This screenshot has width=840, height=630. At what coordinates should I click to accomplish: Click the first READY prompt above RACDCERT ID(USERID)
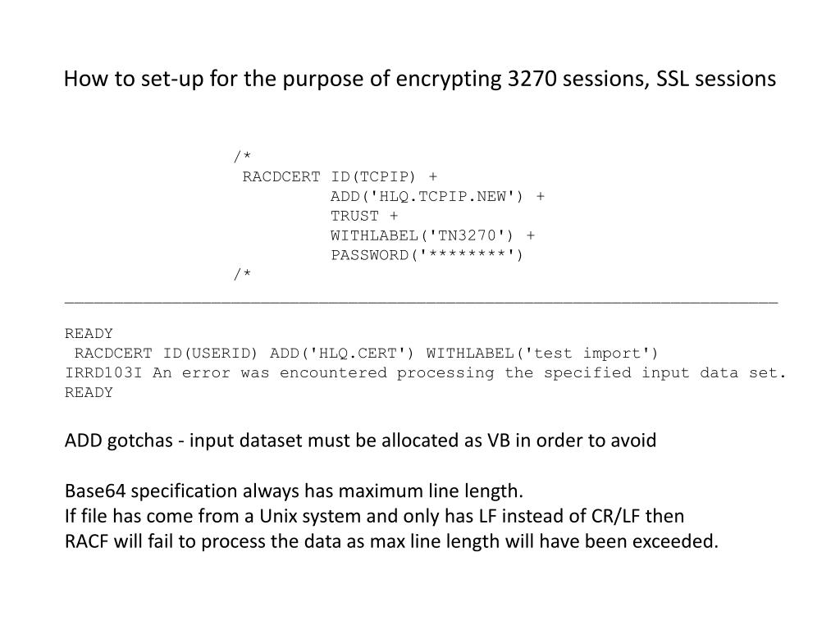pyautogui.click(x=89, y=334)
